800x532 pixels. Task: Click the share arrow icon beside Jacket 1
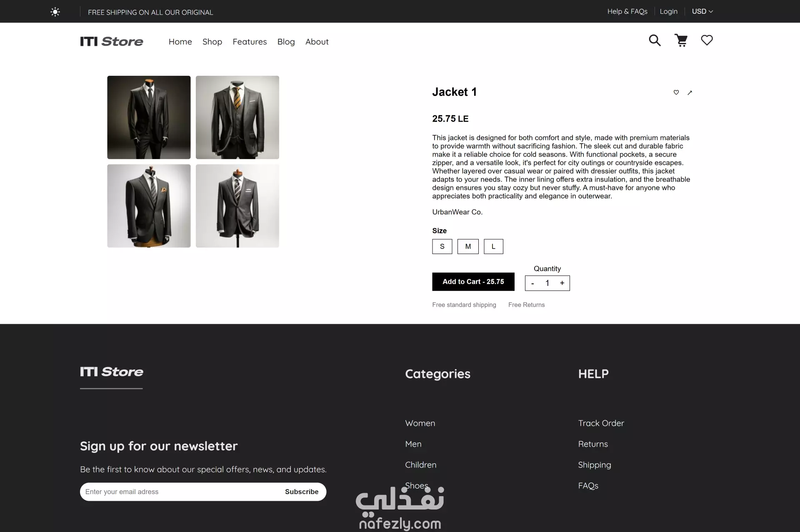click(x=690, y=92)
